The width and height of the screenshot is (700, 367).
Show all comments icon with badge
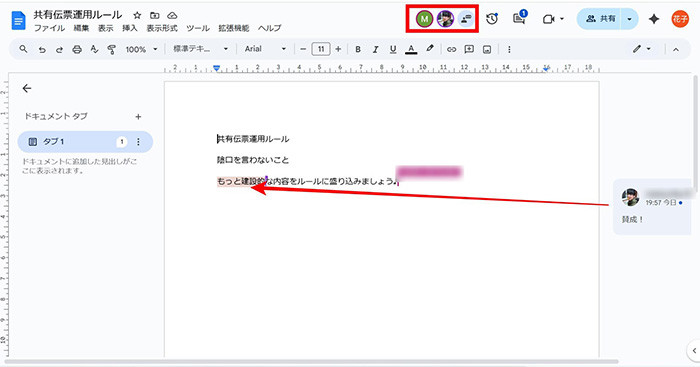click(519, 18)
